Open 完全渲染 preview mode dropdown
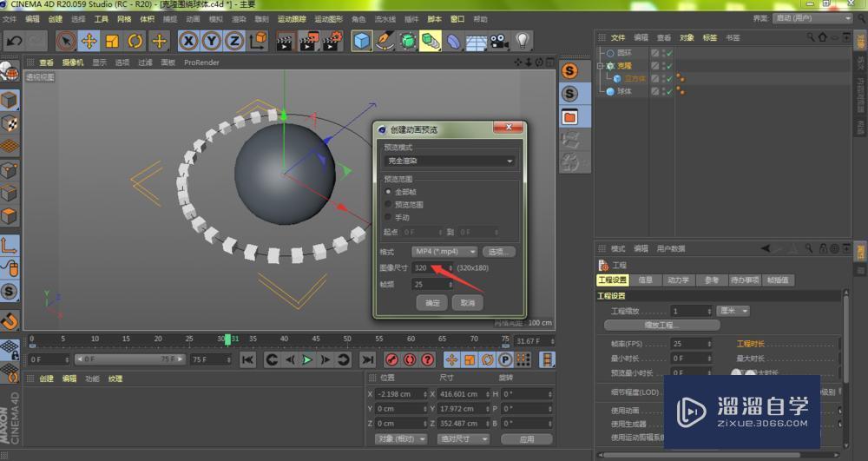The height and width of the screenshot is (461, 868). [450, 161]
